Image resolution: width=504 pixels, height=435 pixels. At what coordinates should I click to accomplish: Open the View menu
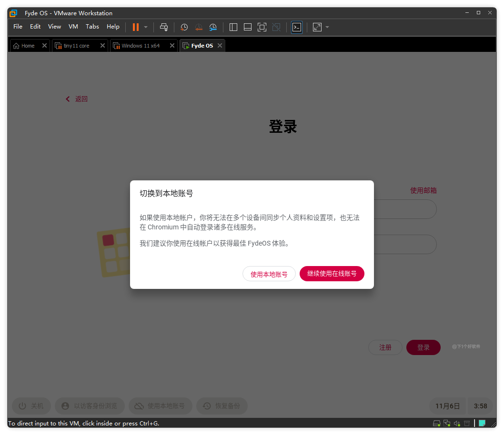point(54,27)
